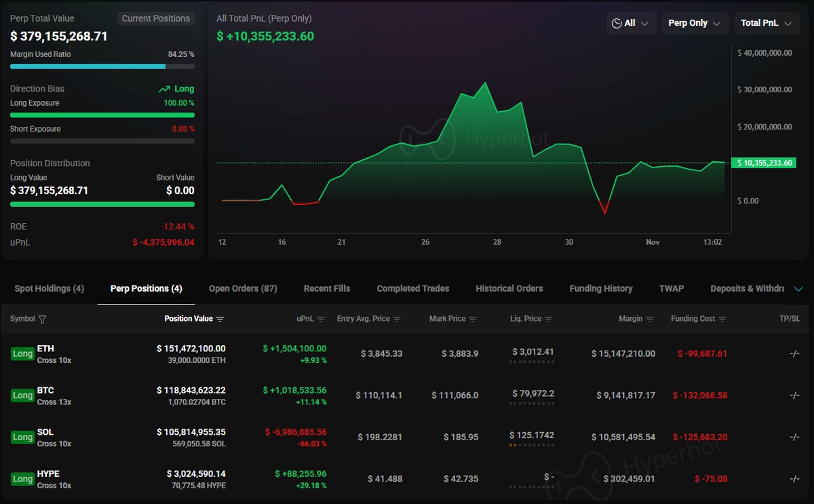View the Completed Trades tab
This screenshot has width=814, height=504.
[x=413, y=289]
